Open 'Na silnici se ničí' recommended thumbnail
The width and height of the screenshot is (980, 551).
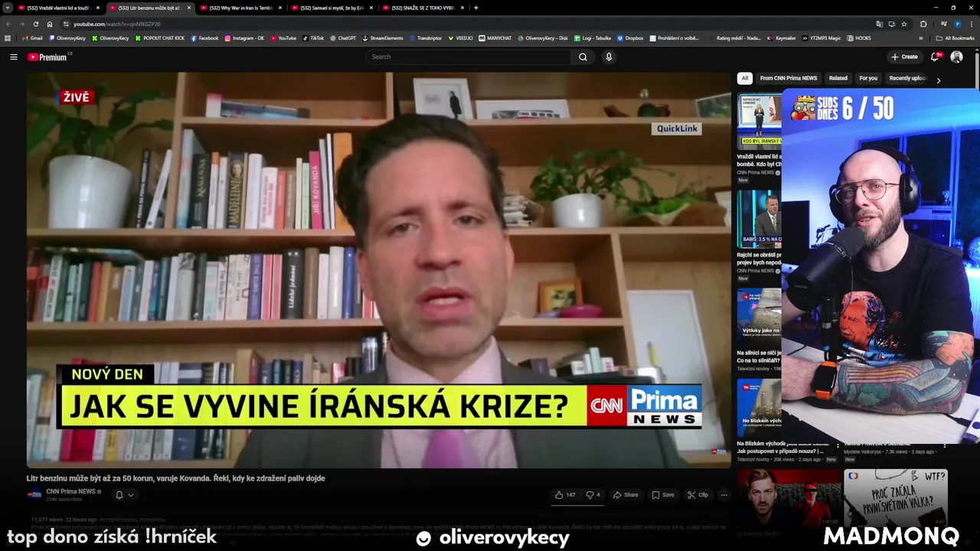(759, 316)
